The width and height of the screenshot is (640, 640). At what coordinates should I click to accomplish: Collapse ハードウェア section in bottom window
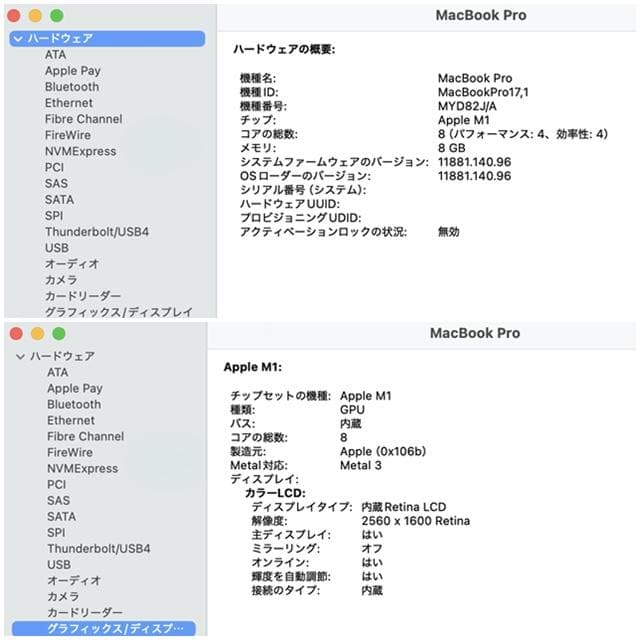20,357
